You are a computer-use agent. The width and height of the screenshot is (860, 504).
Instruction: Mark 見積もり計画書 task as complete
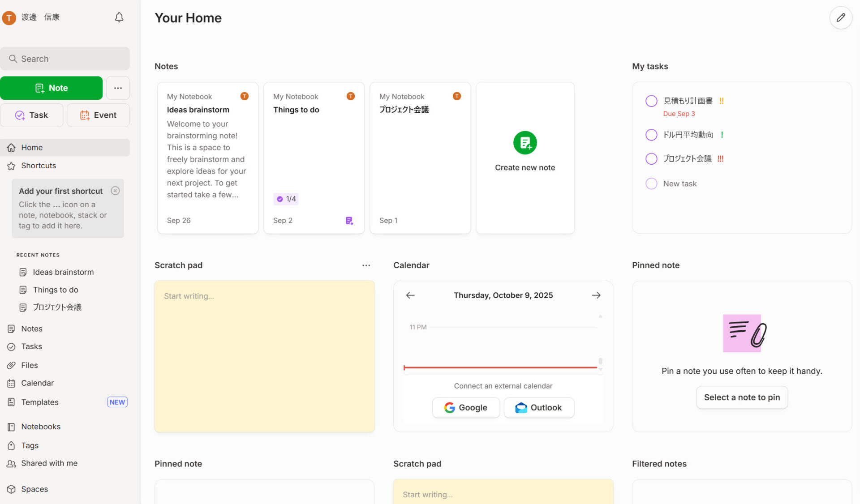point(651,101)
